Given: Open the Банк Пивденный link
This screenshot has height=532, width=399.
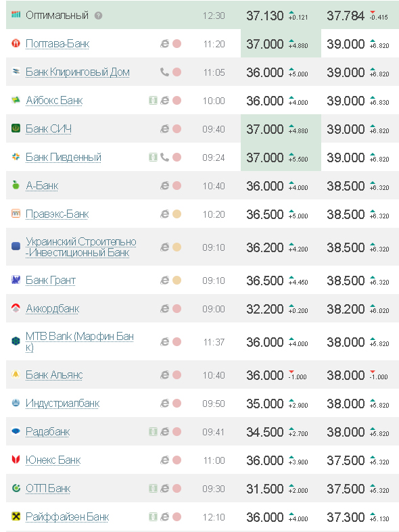Looking at the screenshot, I should pos(64,157).
